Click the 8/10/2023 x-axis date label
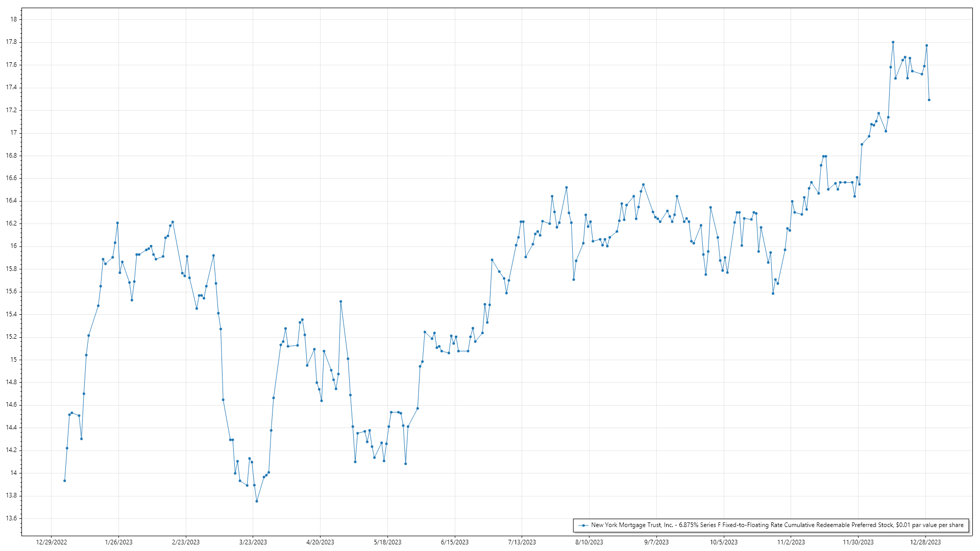The image size is (980, 551). [589, 542]
